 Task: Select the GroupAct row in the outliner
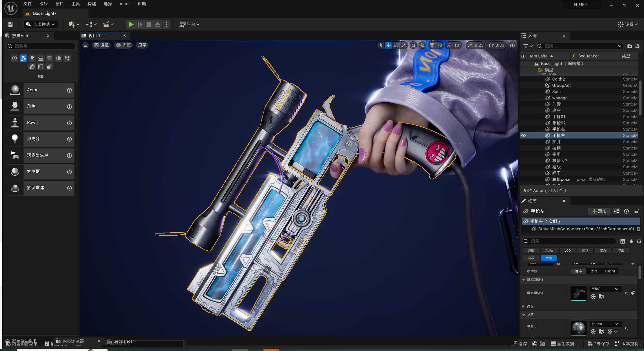pos(579,86)
